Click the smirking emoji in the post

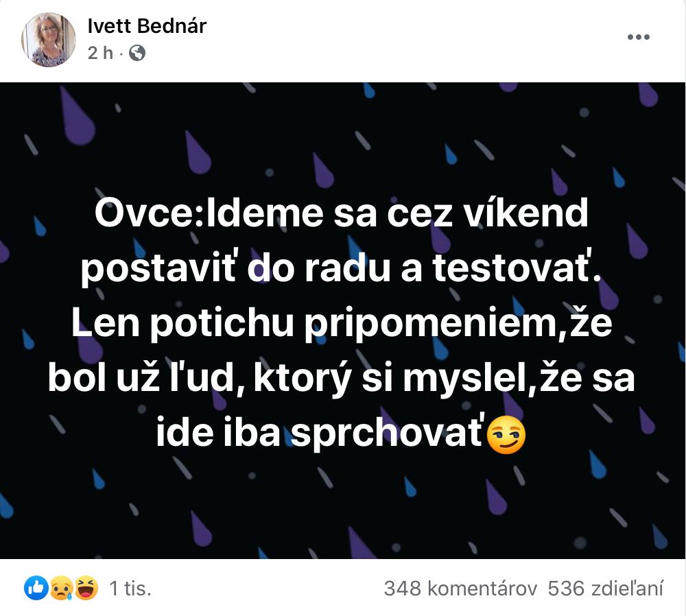tap(506, 435)
